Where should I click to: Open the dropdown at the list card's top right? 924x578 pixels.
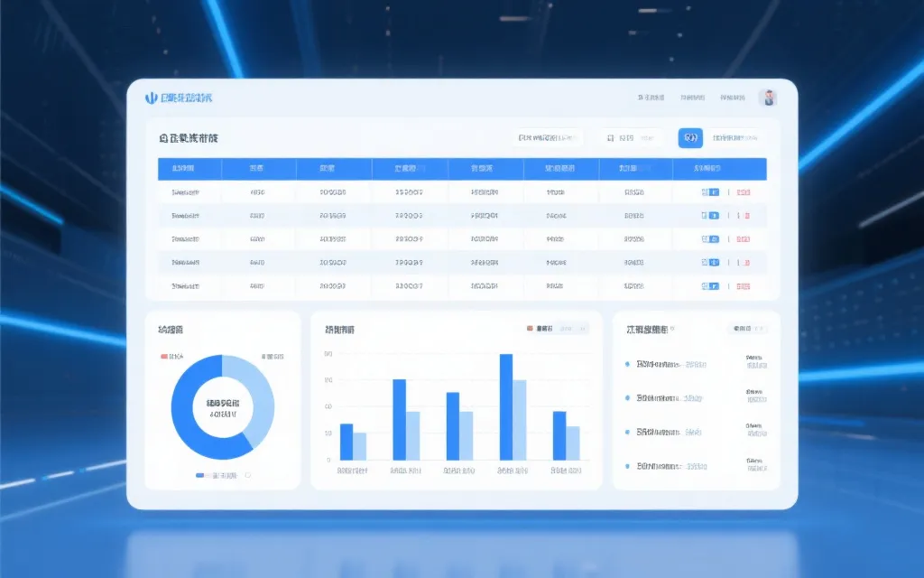point(748,330)
